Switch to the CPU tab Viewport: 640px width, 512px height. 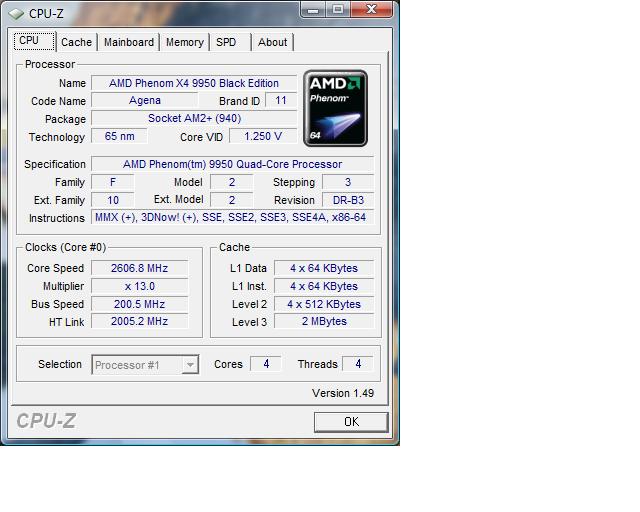click(x=34, y=41)
